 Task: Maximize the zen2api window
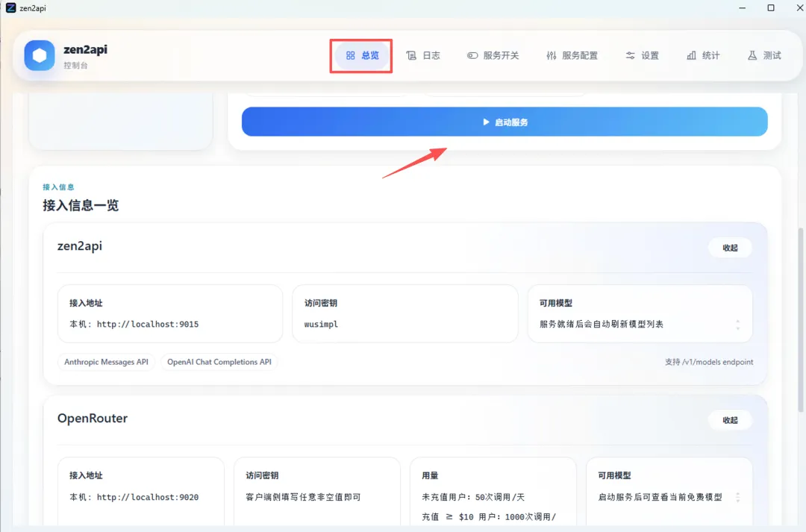pyautogui.click(x=770, y=7)
